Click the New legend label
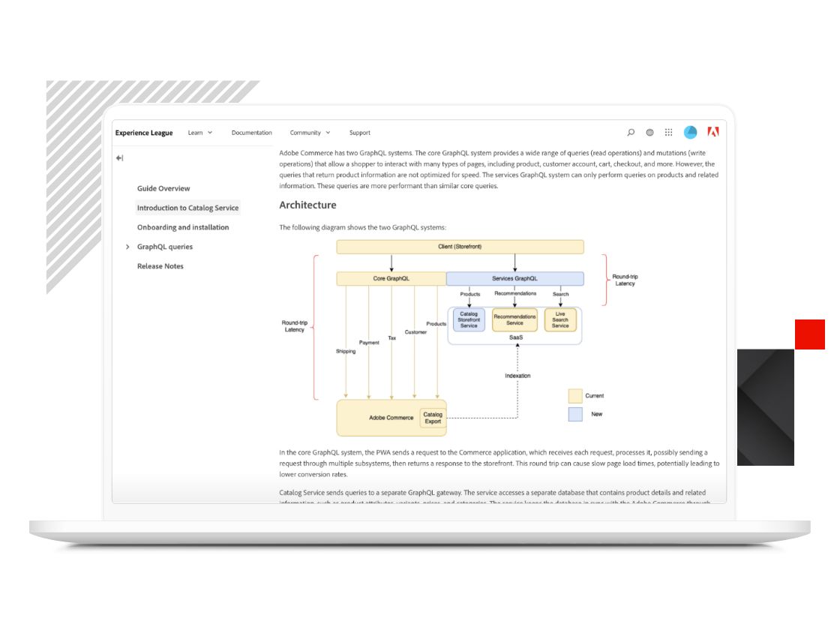 (597, 414)
